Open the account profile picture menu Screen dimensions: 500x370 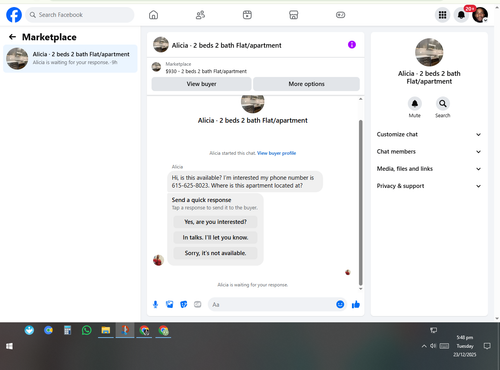point(480,15)
